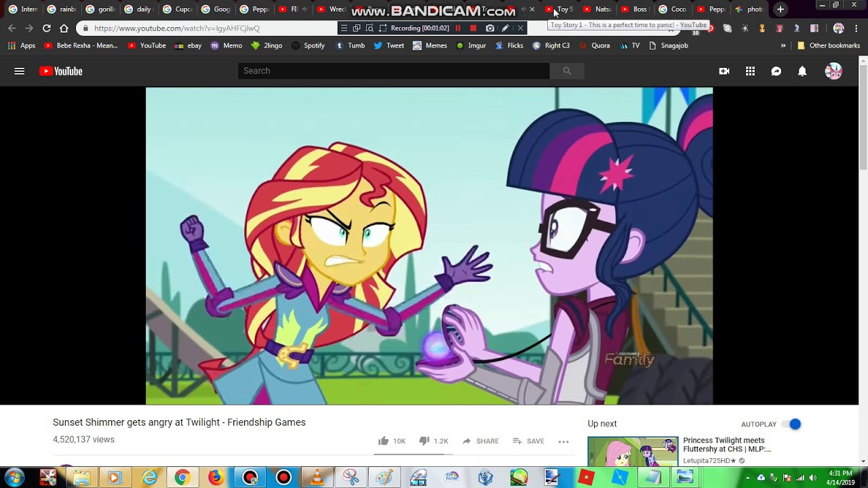
Task: Show YouTube notifications bell
Action: (x=802, y=71)
